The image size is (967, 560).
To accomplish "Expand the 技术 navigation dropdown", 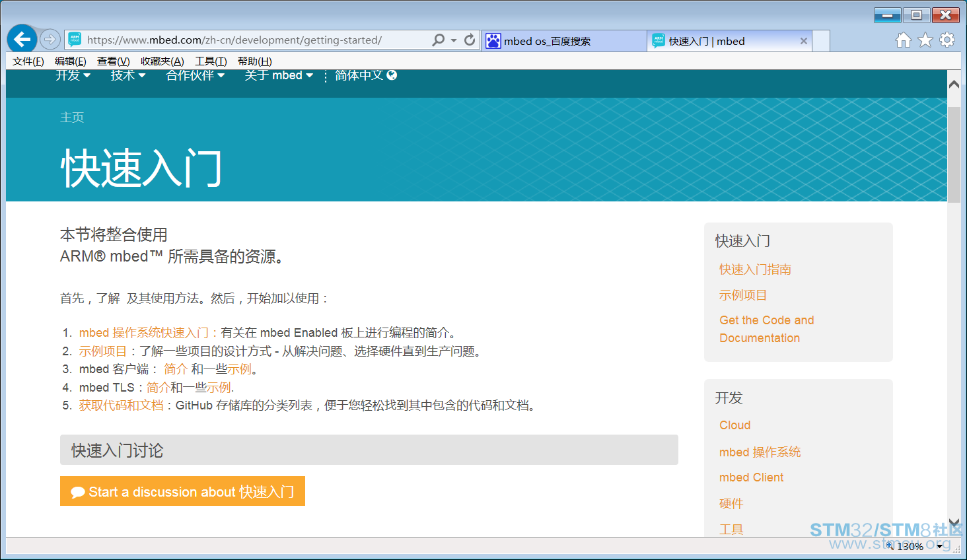I will click(x=128, y=75).
